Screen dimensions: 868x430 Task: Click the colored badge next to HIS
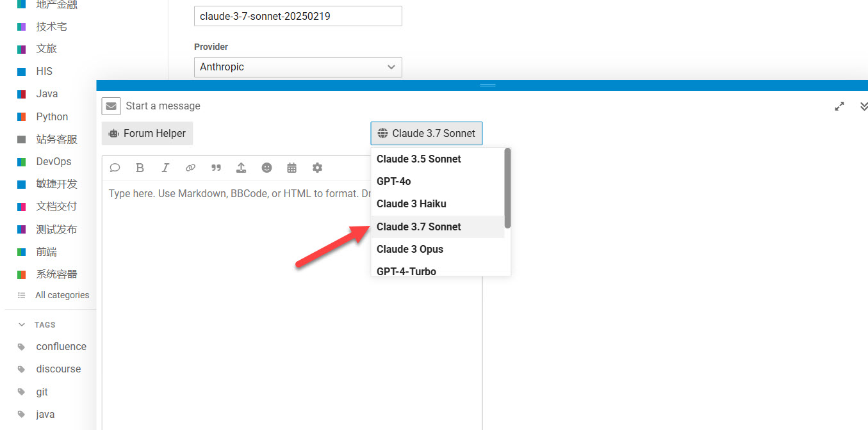click(22, 72)
